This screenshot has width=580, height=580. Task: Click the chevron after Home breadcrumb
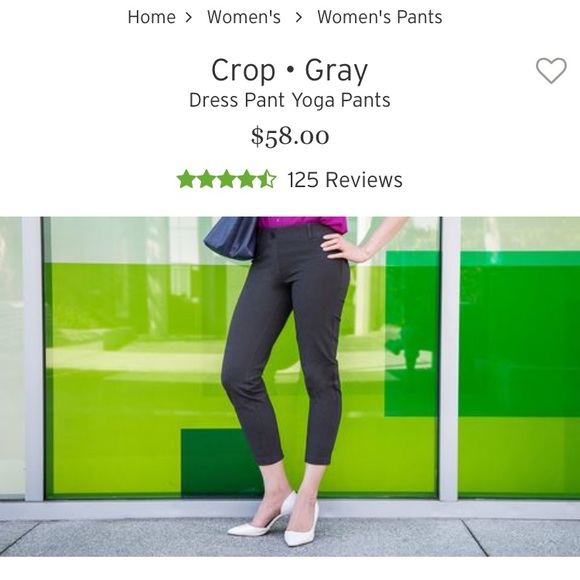coord(189,17)
